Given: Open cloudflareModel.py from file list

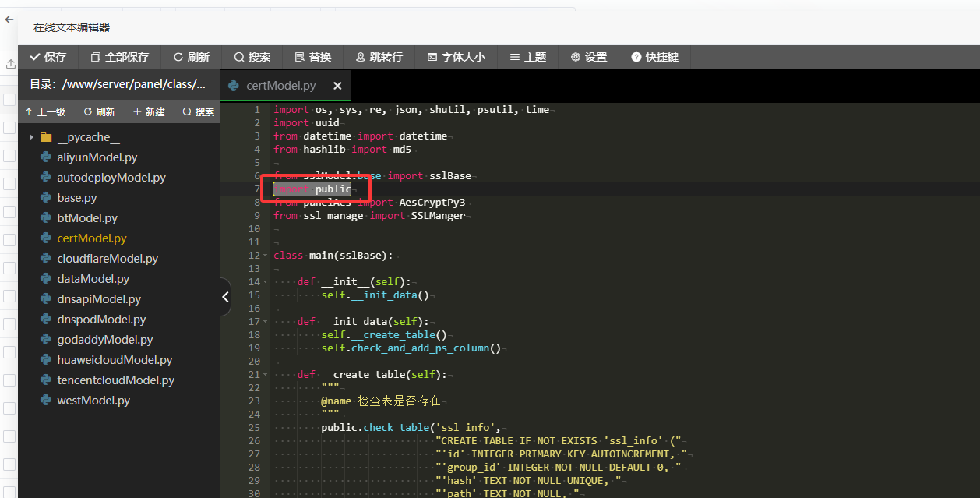Looking at the screenshot, I should (x=107, y=259).
